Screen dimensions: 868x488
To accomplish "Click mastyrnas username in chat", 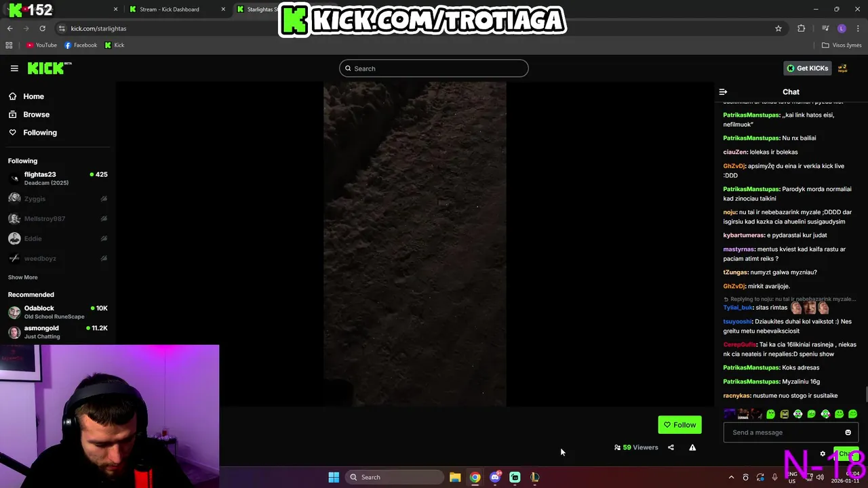I will (738, 249).
